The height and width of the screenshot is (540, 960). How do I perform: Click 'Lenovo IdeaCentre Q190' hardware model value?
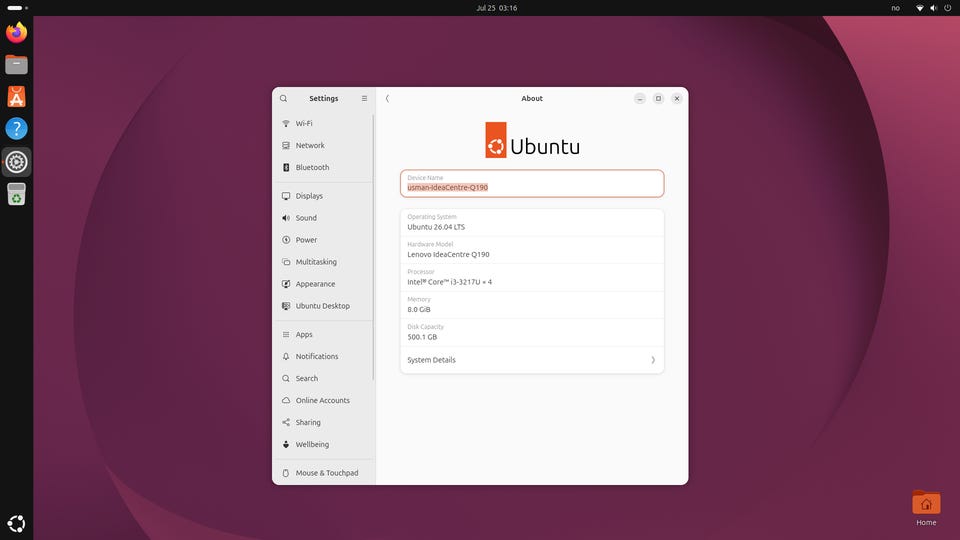coord(448,255)
